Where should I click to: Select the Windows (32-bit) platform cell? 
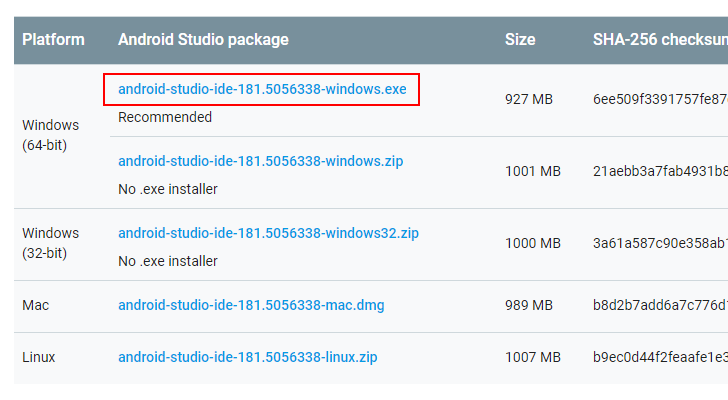click(51, 243)
